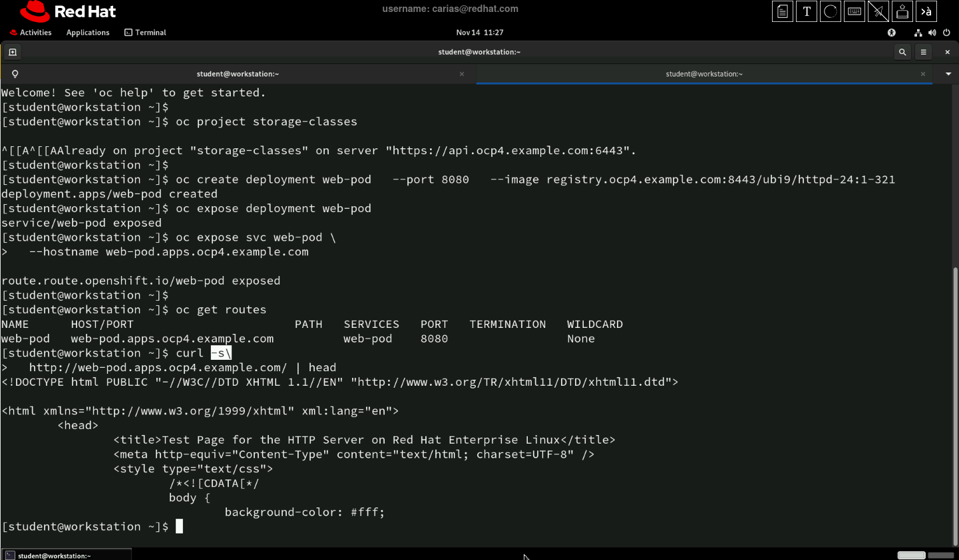Screen dimensions: 959x560
Task: Click the highlighted '-s\' curl option
Action: coord(221,353)
